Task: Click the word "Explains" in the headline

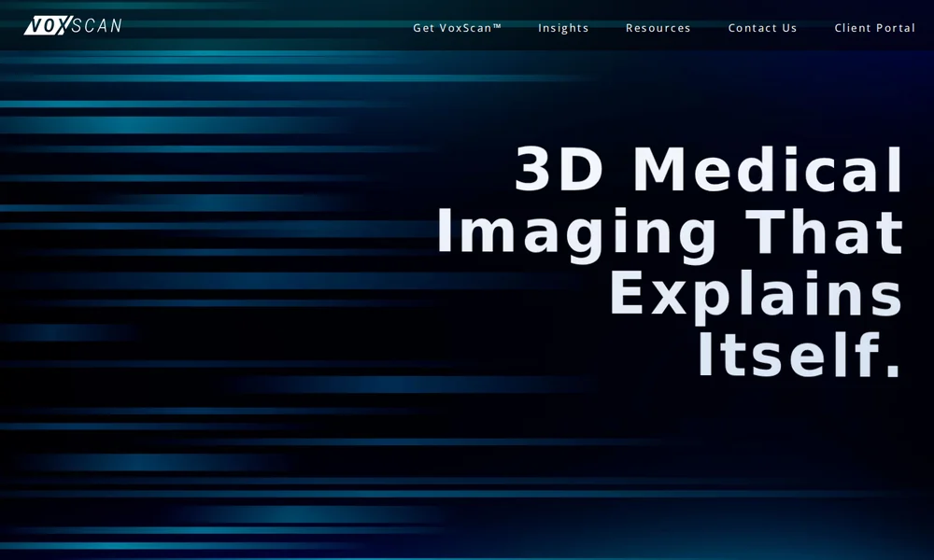Action: pyautogui.click(x=757, y=296)
